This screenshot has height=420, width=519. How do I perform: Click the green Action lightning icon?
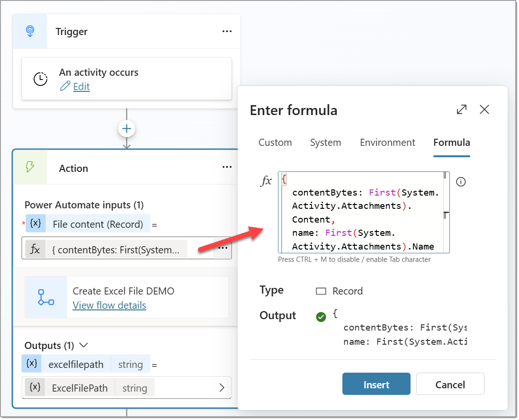click(x=30, y=168)
